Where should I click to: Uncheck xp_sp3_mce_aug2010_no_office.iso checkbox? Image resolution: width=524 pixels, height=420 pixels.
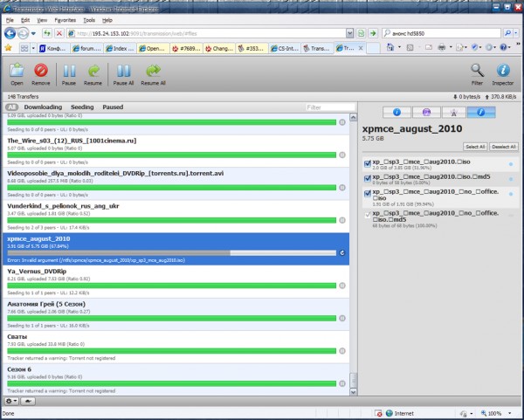(x=368, y=194)
